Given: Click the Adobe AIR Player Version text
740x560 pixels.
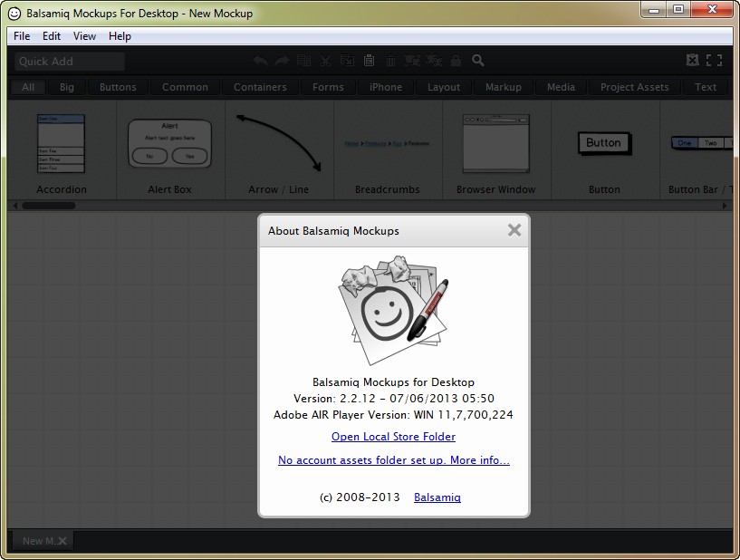Looking at the screenshot, I should (x=394, y=415).
